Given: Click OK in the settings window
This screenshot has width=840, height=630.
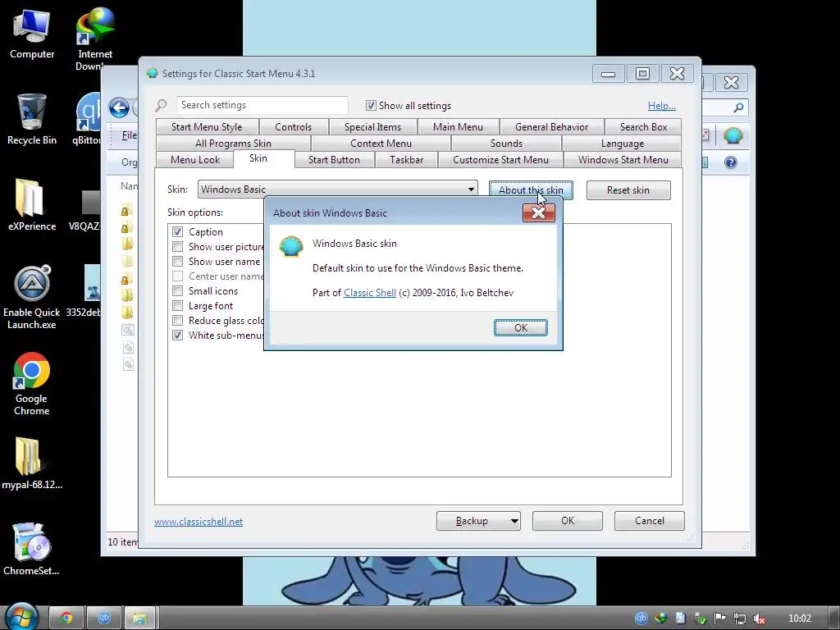Looking at the screenshot, I should pyautogui.click(x=568, y=521).
